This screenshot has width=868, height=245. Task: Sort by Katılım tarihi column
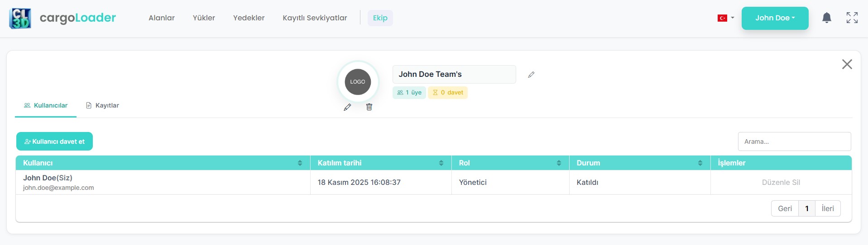[441, 163]
